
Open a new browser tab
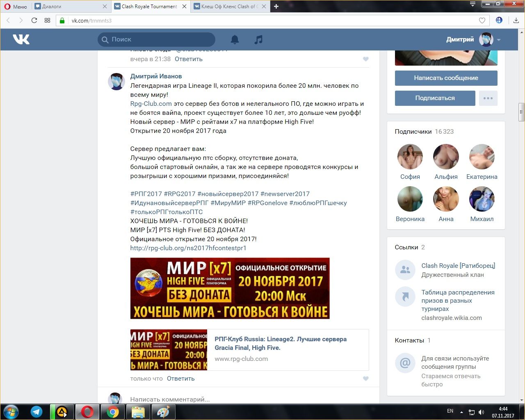tap(276, 7)
